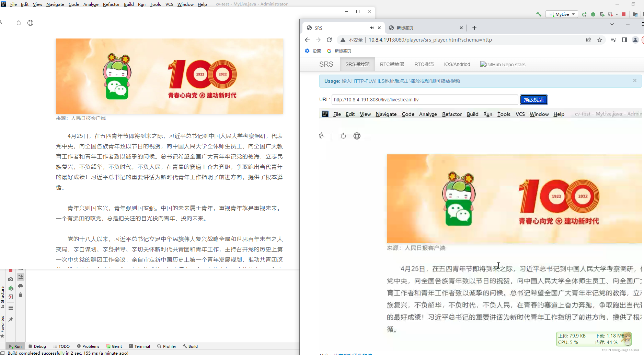Open the IntelliJ Refactor menu
Screen dimensions: 644x355
click(x=111, y=4)
